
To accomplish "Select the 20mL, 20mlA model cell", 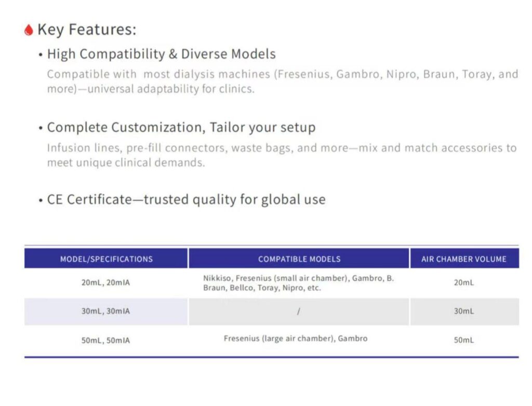I will pyautogui.click(x=106, y=283).
